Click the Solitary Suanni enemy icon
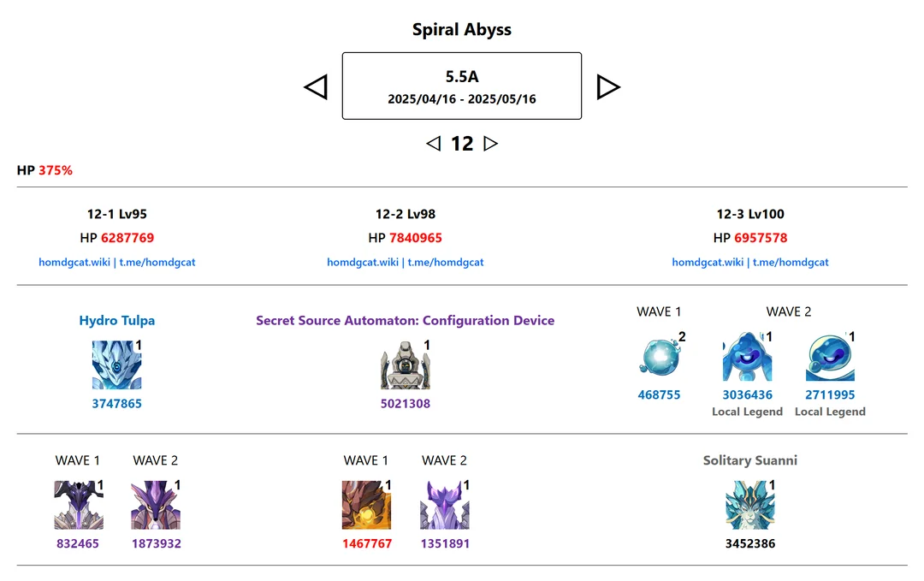Screen dimensions: 924x581 (750, 505)
